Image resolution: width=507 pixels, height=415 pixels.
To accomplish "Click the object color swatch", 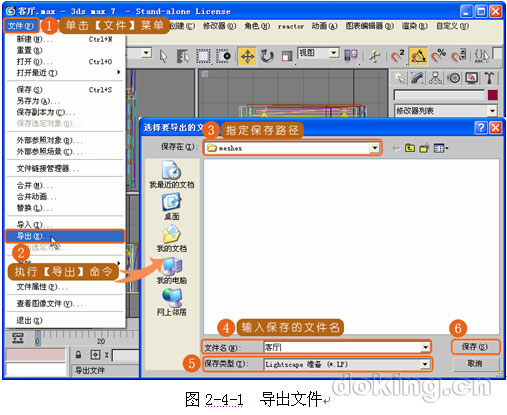I will click(492, 95).
